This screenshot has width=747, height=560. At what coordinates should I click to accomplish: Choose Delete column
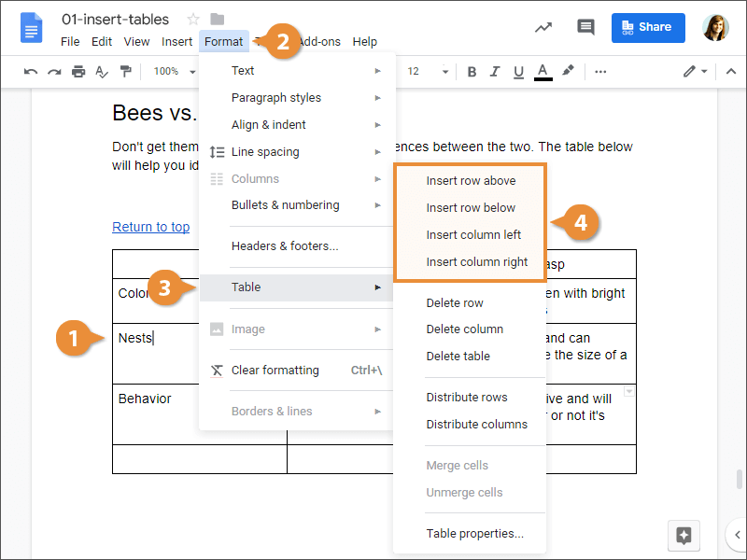coord(470,329)
